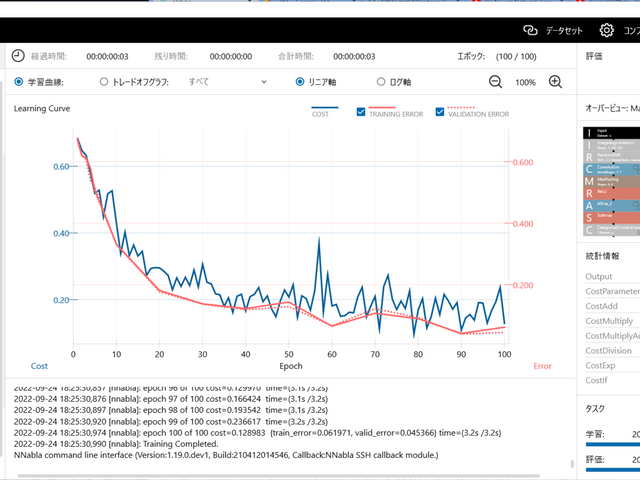
Task: Zoom in the graph with plus magnifier
Action: coord(555,82)
